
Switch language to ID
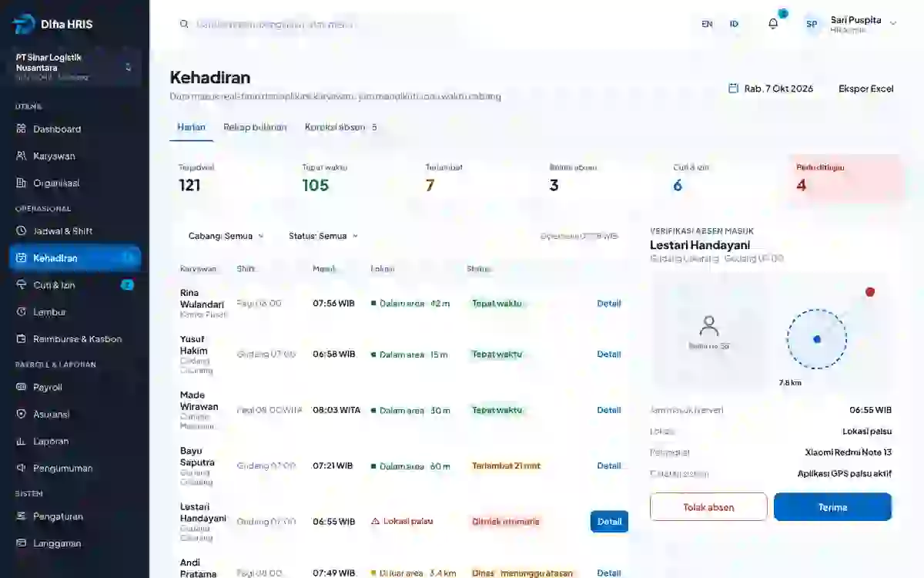(734, 24)
